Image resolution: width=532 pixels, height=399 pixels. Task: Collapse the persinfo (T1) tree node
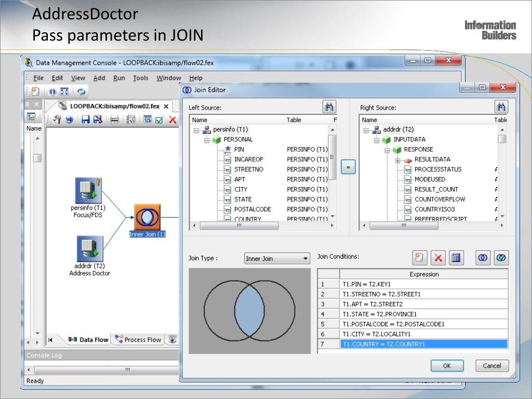[196, 130]
